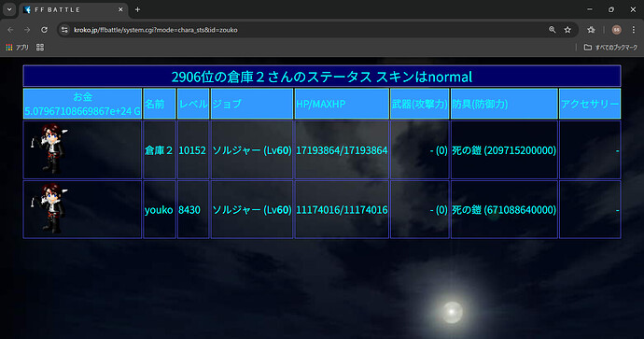Click the 名前 column header

pyautogui.click(x=160, y=104)
